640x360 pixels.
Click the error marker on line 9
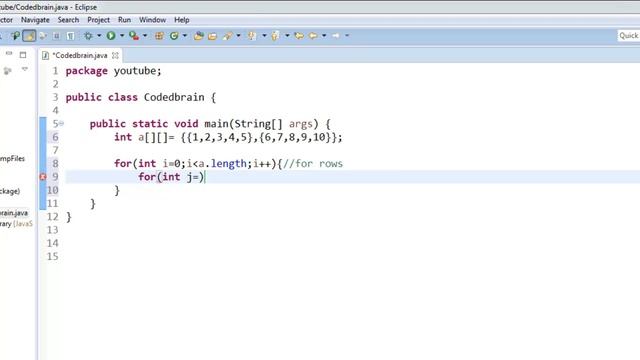43,177
